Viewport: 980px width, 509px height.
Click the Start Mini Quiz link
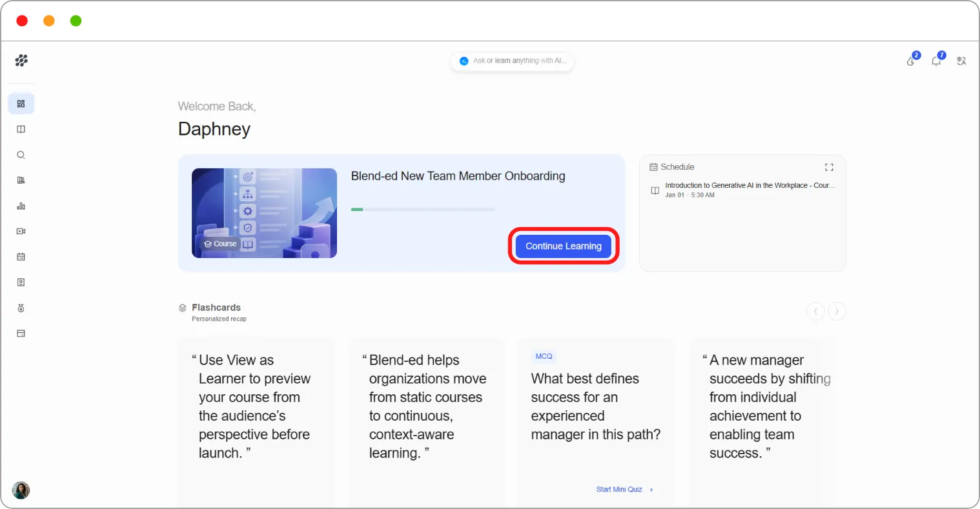pos(624,490)
